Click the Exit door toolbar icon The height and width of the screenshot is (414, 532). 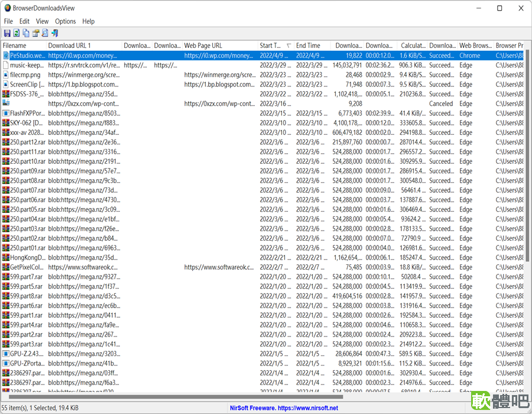tap(54, 33)
